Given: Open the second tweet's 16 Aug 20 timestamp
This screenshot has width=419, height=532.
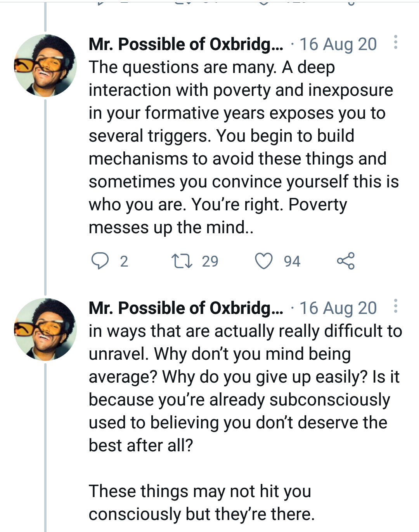Looking at the screenshot, I should click(338, 308).
